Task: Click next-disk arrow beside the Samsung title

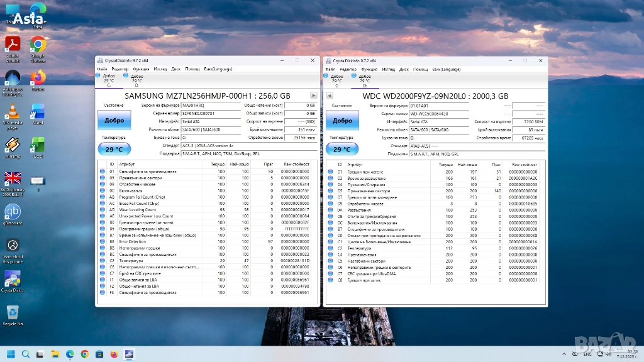Action: pos(313,96)
